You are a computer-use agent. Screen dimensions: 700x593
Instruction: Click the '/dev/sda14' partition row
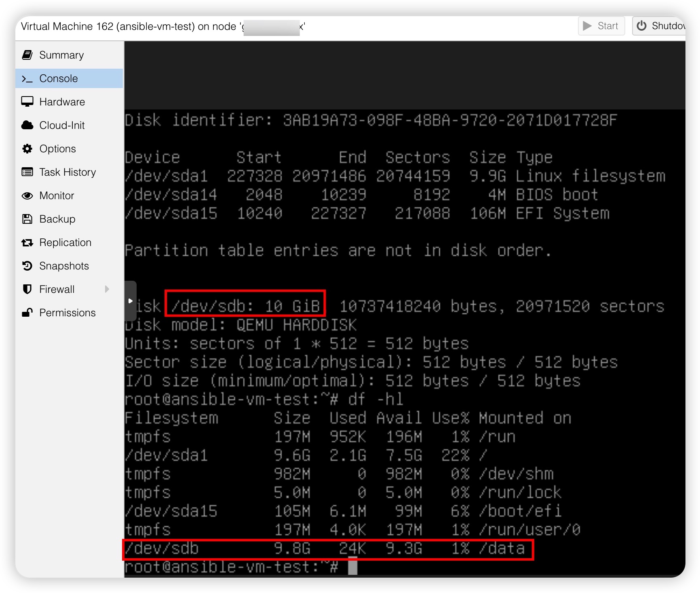tap(361, 195)
